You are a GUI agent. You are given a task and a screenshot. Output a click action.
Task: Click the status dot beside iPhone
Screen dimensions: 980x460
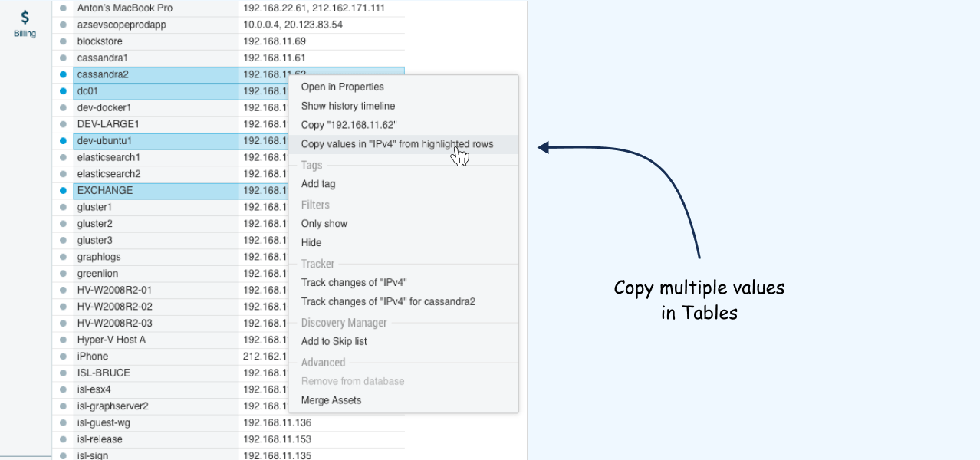coord(63,356)
